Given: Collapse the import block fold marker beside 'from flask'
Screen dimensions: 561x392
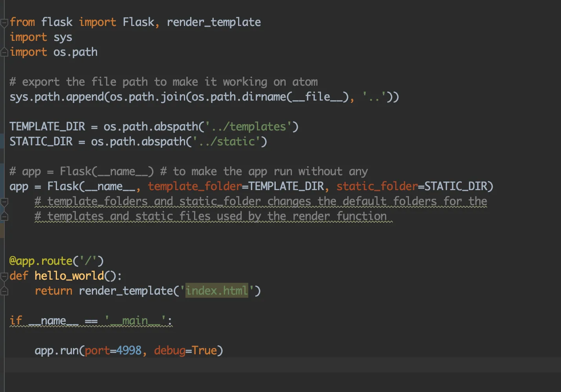Looking at the screenshot, I should click(x=4, y=23).
